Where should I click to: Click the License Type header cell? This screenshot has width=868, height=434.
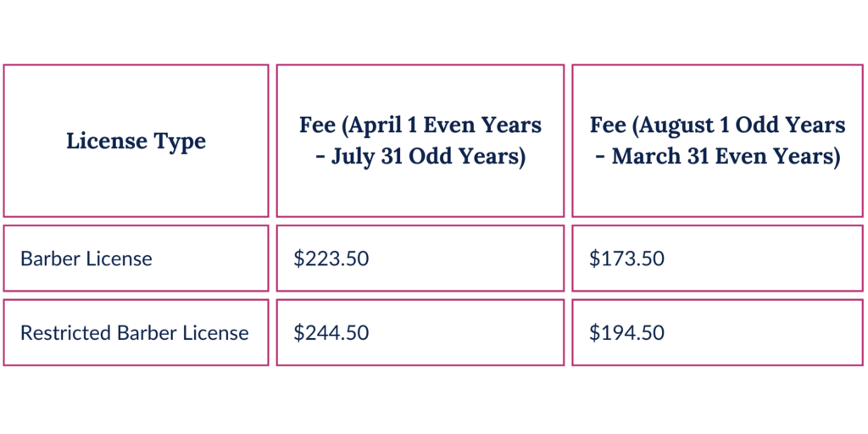pos(136,141)
